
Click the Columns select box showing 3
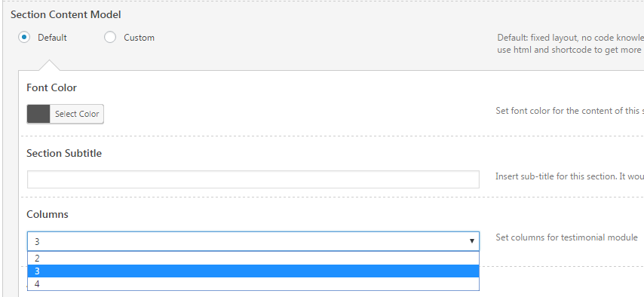pyautogui.click(x=253, y=241)
